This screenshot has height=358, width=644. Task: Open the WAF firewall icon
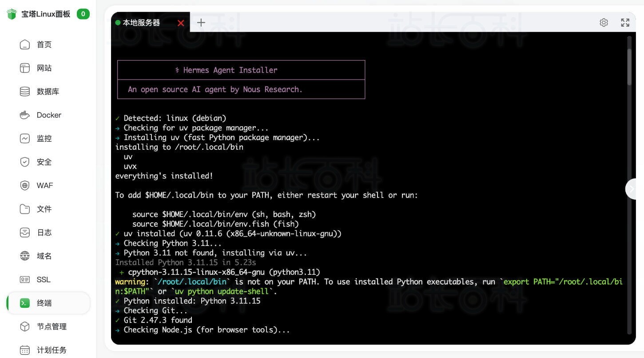coord(25,185)
